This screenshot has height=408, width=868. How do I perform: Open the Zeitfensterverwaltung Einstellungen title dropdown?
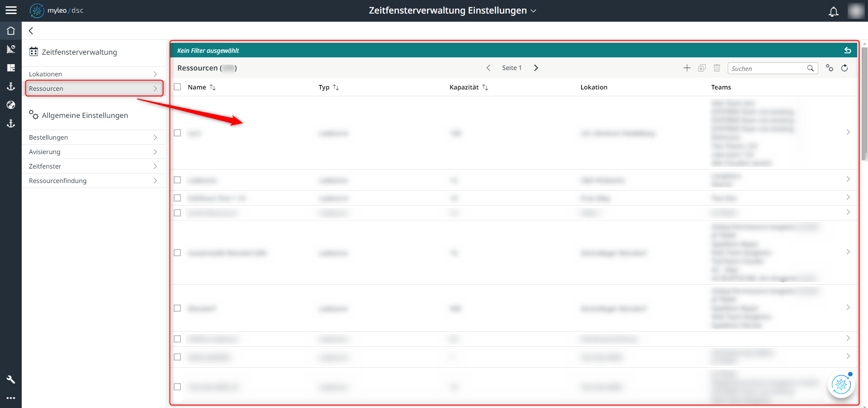tap(533, 10)
